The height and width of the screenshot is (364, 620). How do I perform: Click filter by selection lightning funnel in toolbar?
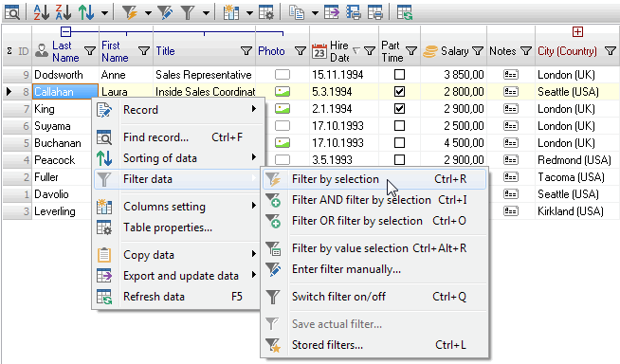click(129, 12)
